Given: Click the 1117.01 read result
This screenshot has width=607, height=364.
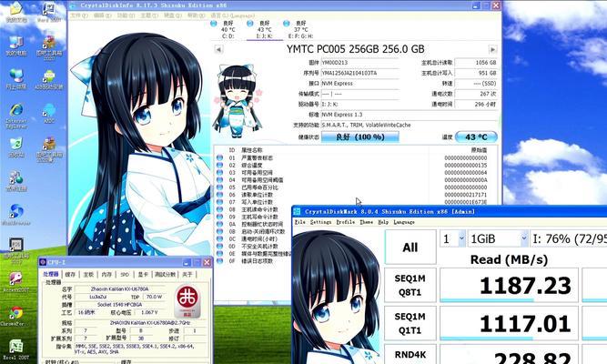Looking at the screenshot, I should click(x=509, y=324).
